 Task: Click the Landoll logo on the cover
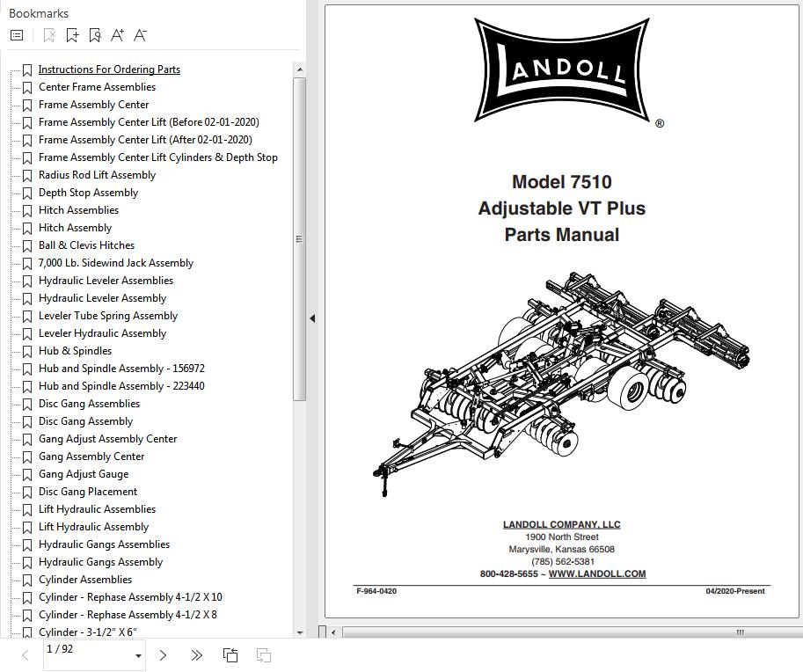tap(562, 70)
